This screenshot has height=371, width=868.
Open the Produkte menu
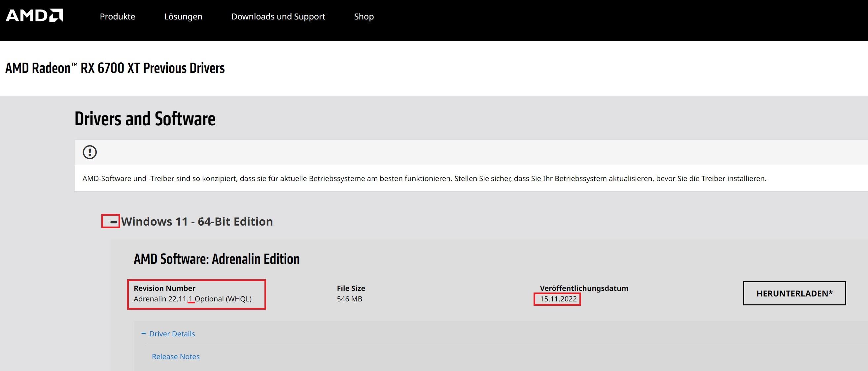pos(117,16)
